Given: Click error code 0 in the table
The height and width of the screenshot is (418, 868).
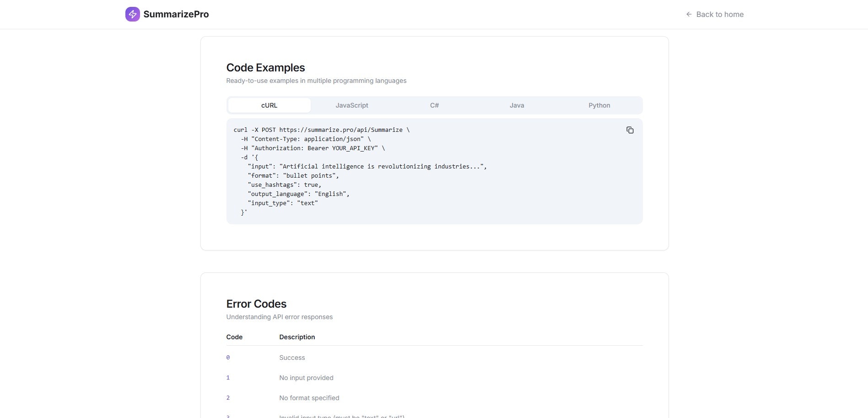Looking at the screenshot, I should coord(228,358).
